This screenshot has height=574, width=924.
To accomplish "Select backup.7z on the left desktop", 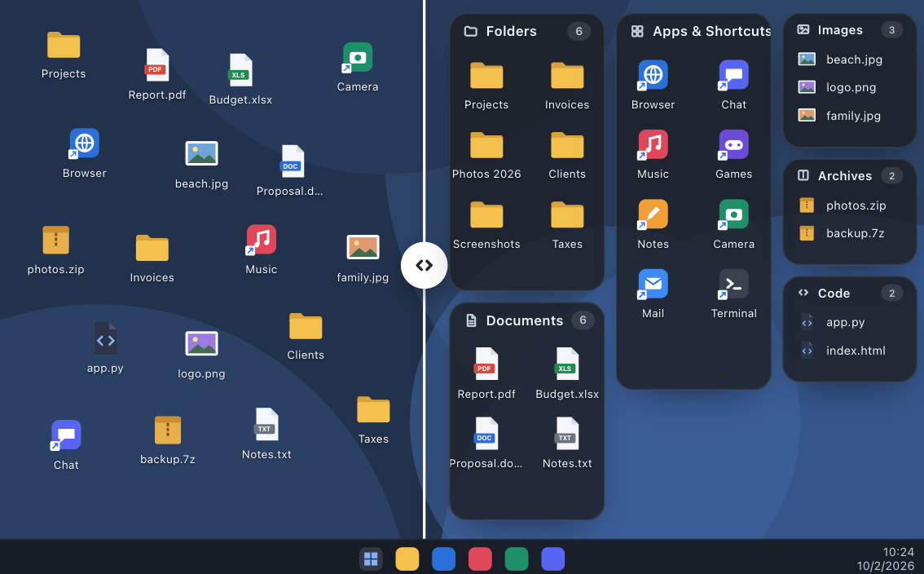I will [x=167, y=439].
